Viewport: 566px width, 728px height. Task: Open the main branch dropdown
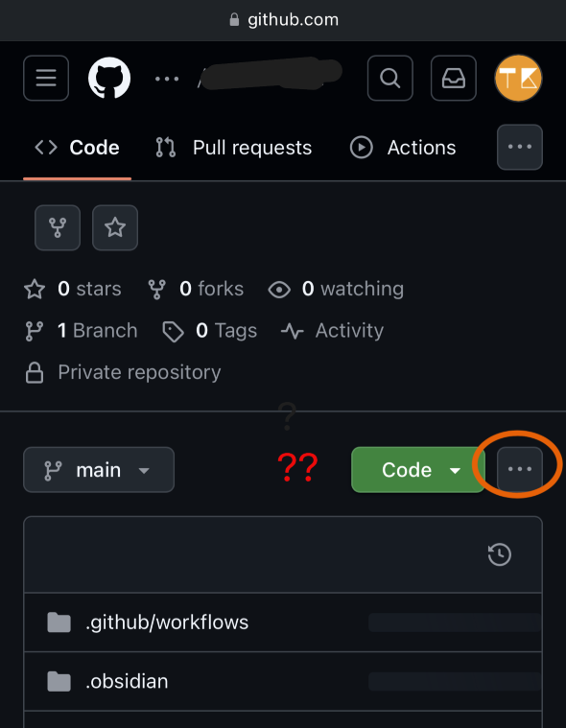[x=99, y=470]
